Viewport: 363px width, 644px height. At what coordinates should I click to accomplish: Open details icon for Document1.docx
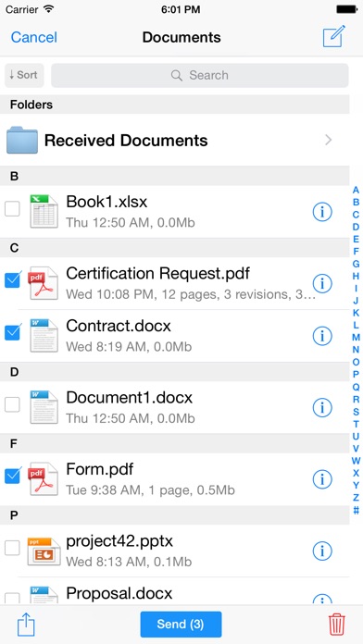coord(322,407)
